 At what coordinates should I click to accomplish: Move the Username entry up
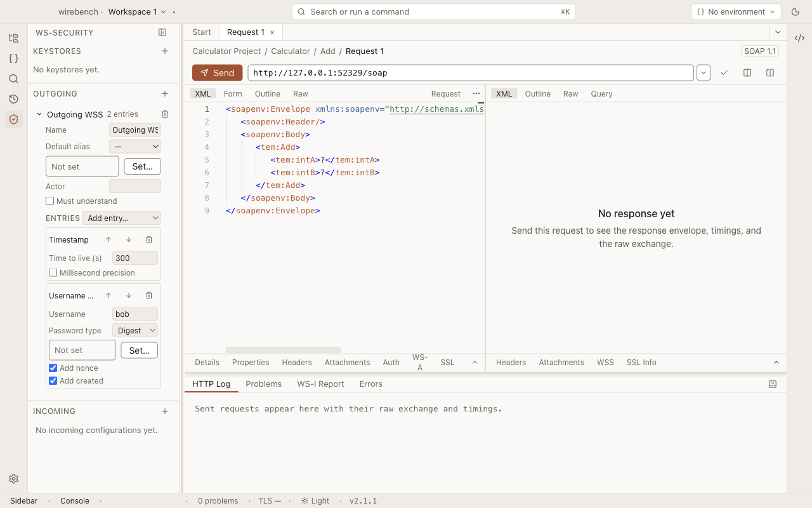pyautogui.click(x=108, y=295)
